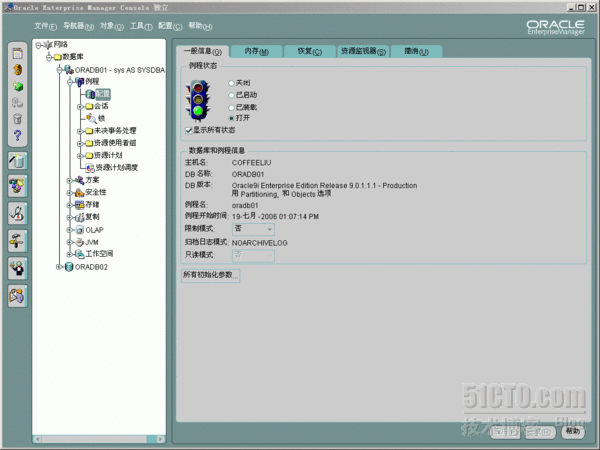The image size is (600, 450).
Task: Open the 工具(T) menu
Action: 141,26
